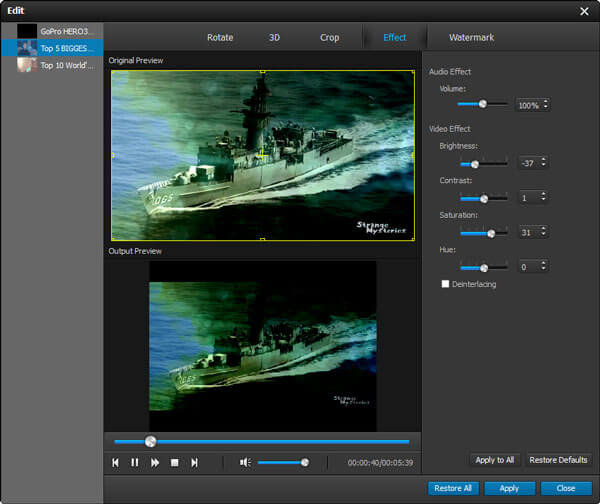This screenshot has width=600, height=504.
Task: Open the Watermark tab
Action: click(x=471, y=37)
